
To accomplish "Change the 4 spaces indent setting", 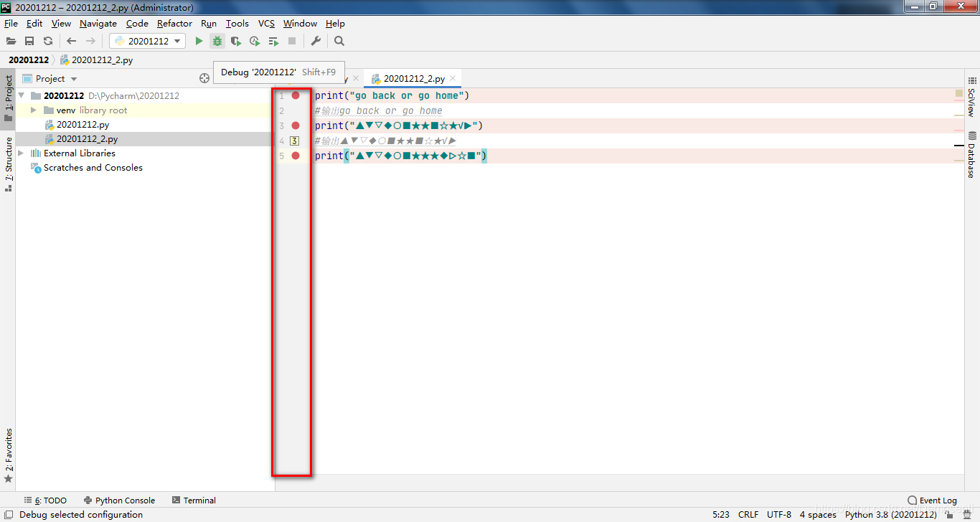I will point(818,514).
